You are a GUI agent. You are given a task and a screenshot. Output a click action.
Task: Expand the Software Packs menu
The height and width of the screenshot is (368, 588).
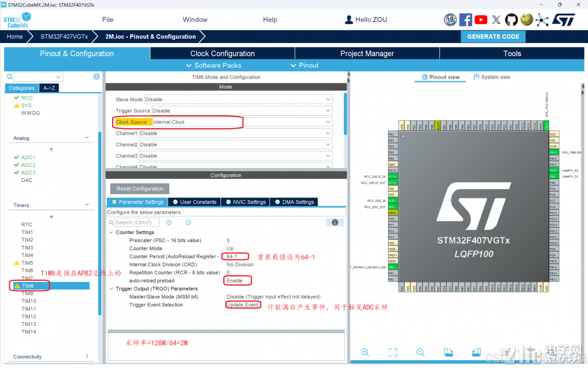click(214, 65)
